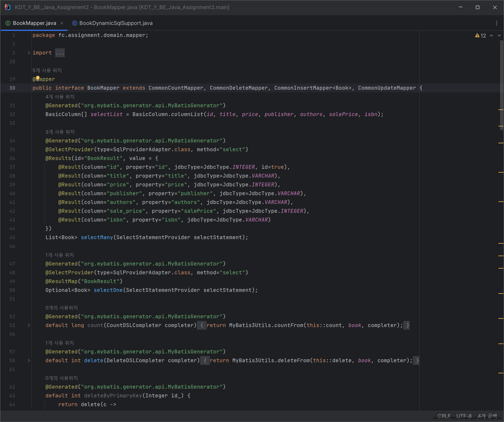Click the UTF-8 encoding in status bar
The height and width of the screenshot is (422, 504).
click(x=464, y=416)
